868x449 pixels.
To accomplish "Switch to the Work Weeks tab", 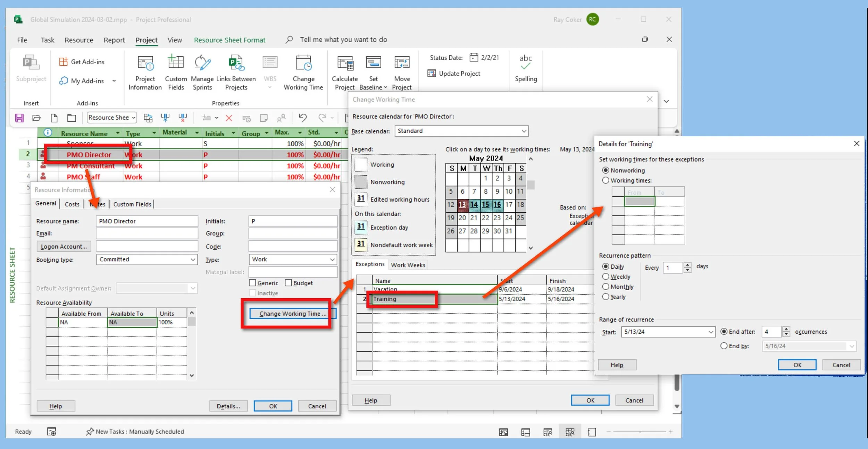I will (x=408, y=265).
